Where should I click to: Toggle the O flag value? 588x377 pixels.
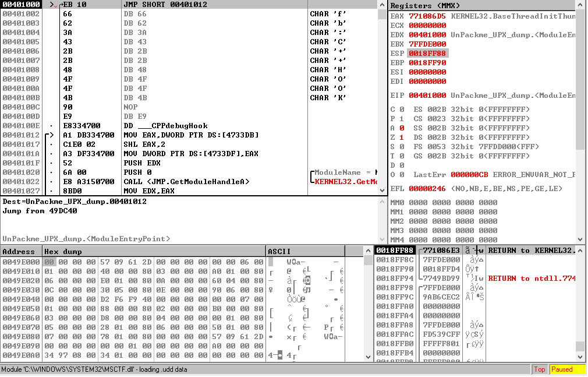tap(402, 175)
